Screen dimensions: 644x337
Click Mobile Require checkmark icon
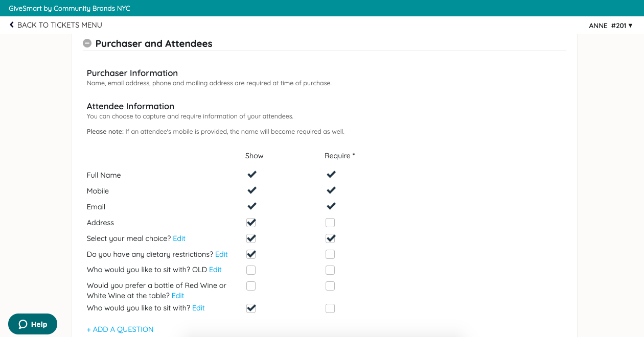[x=331, y=190]
